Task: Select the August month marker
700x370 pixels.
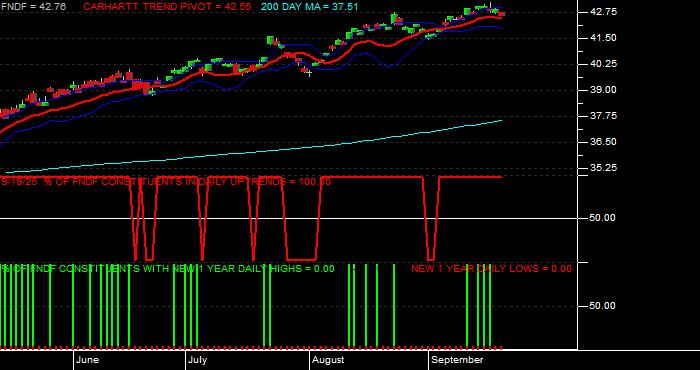Action: coord(328,360)
